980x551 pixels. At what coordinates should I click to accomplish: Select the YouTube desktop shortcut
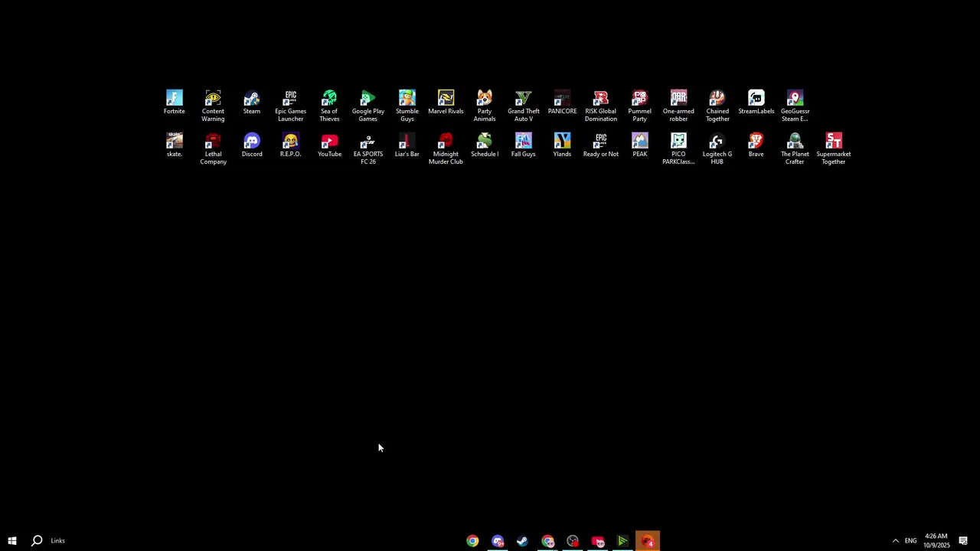click(329, 145)
